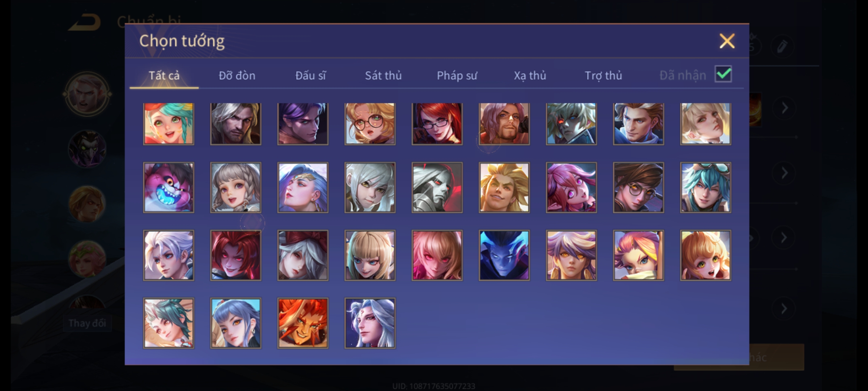
Task: Show only Pháp sư heroes
Action: [x=457, y=75]
